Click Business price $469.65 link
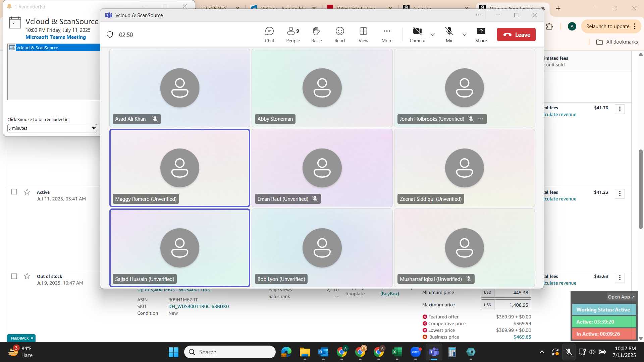The height and width of the screenshot is (362, 644). click(x=522, y=337)
